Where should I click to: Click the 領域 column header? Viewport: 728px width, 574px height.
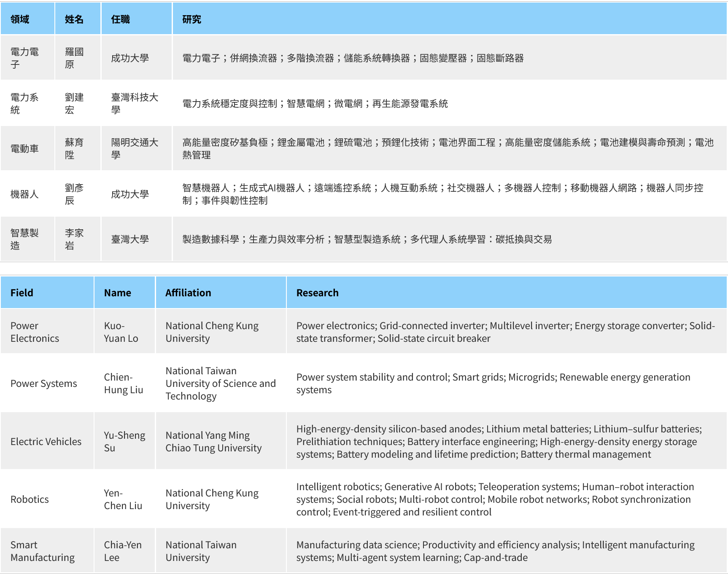[20, 19]
